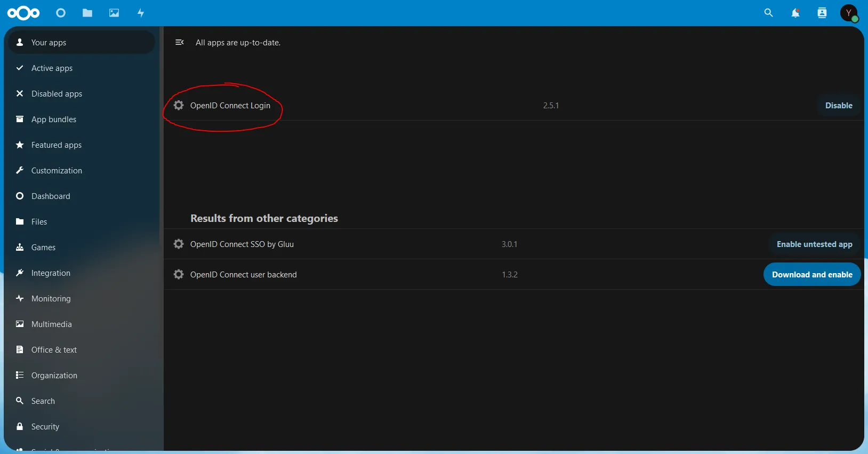
Task: Browse Featured apps
Action: tap(82, 145)
